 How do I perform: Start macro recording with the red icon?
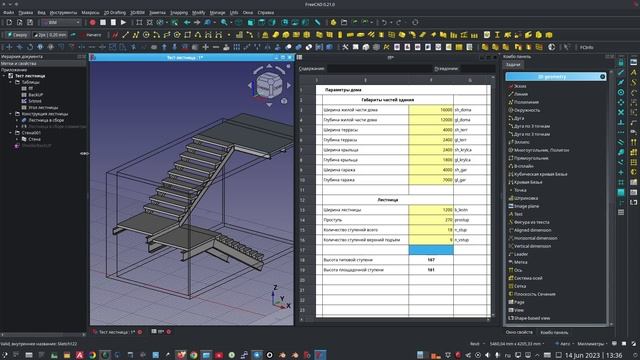[x=93, y=22]
